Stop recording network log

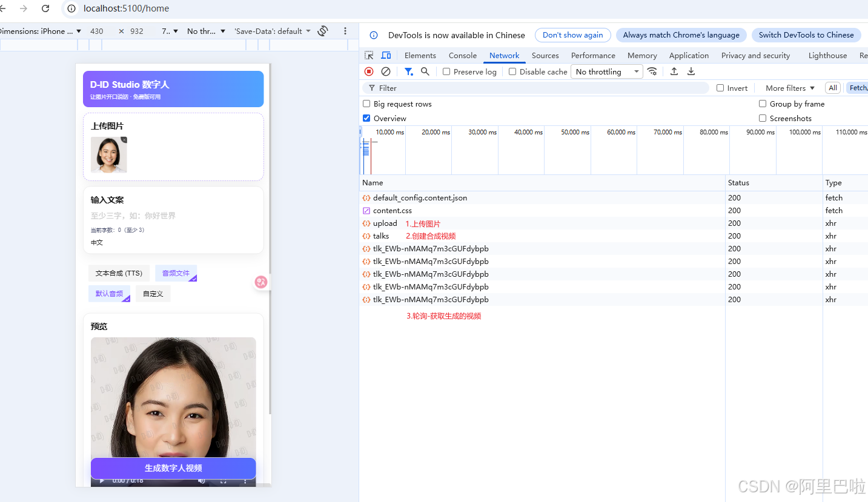point(369,71)
